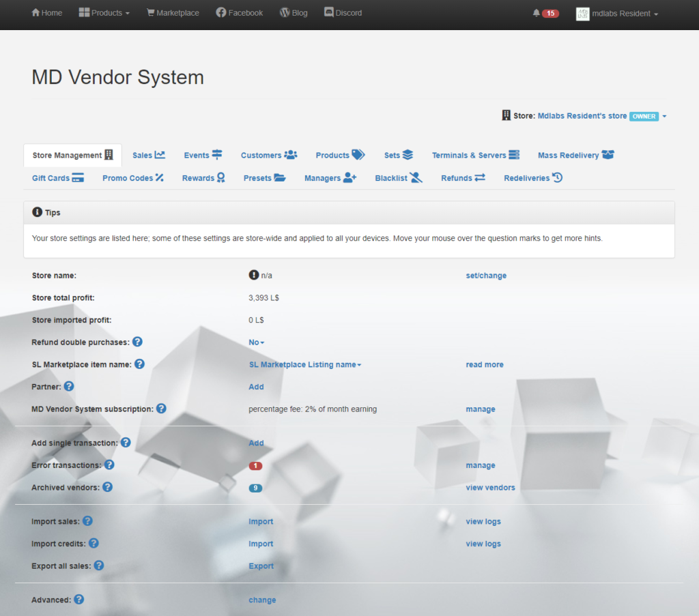Click Import link for Import credits

(261, 544)
